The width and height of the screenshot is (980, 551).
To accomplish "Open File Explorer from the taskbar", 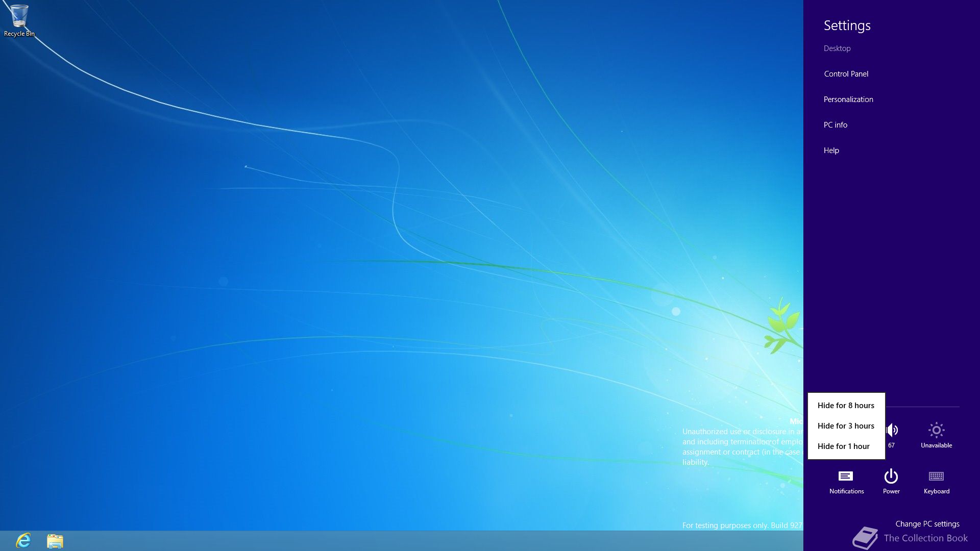I will click(x=55, y=541).
